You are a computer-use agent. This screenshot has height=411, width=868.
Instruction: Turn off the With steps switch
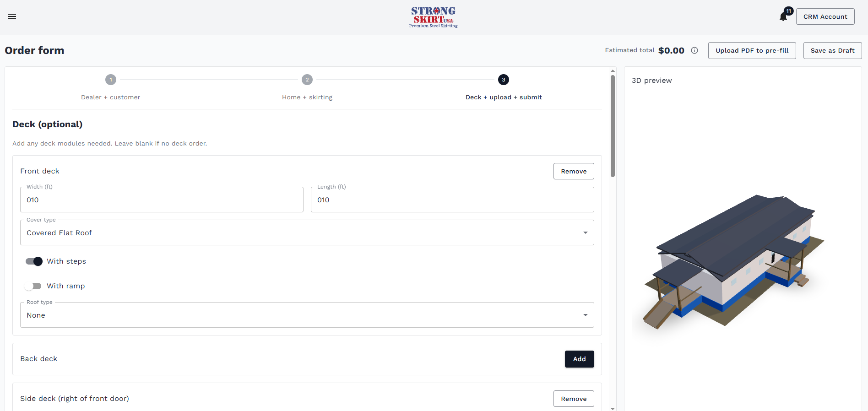pos(34,261)
